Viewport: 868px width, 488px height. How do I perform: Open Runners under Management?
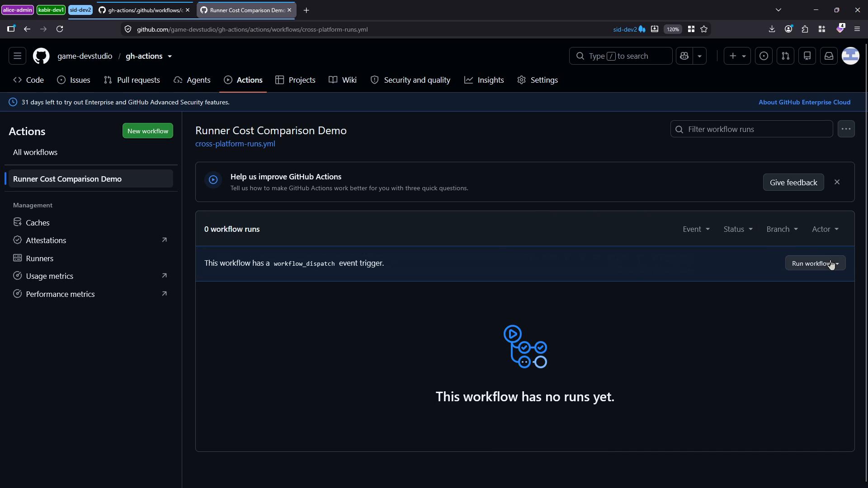(x=90, y=258)
